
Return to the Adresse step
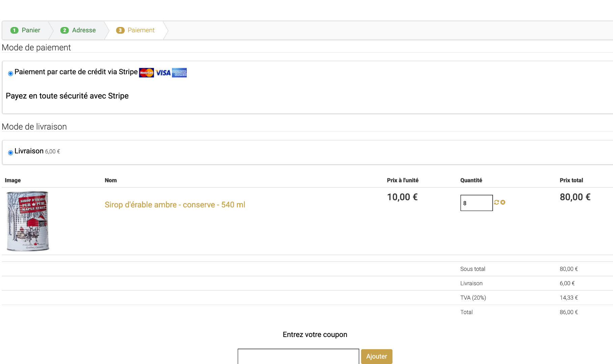(78, 30)
